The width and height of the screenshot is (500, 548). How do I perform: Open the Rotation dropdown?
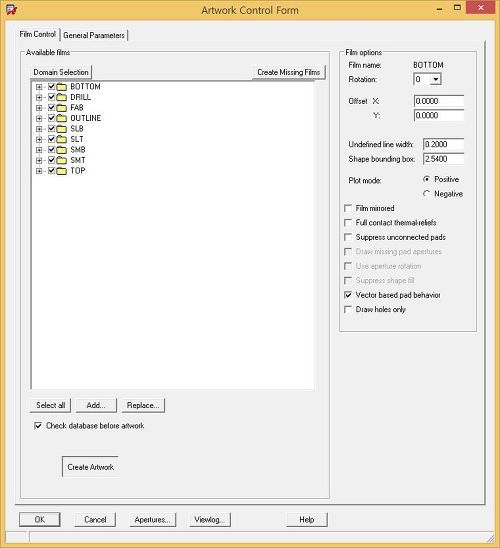pos(435,79)
